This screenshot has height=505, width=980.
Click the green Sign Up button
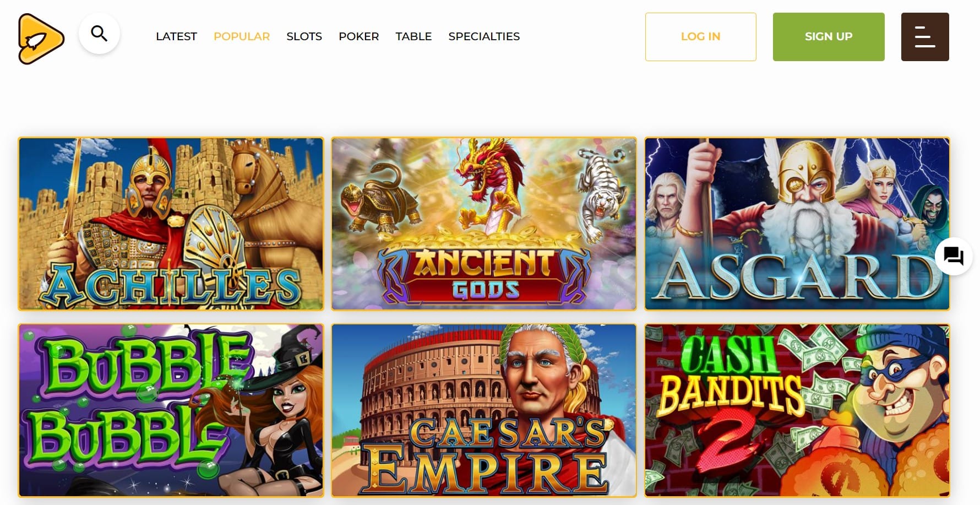pyautogui.click(x=829, y=37)
